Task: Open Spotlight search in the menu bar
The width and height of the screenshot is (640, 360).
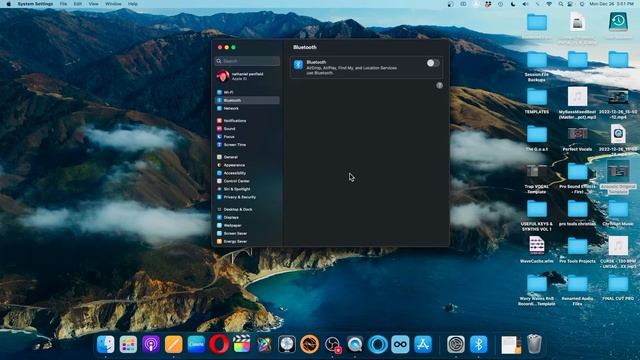Action: (x=561, y=4)
